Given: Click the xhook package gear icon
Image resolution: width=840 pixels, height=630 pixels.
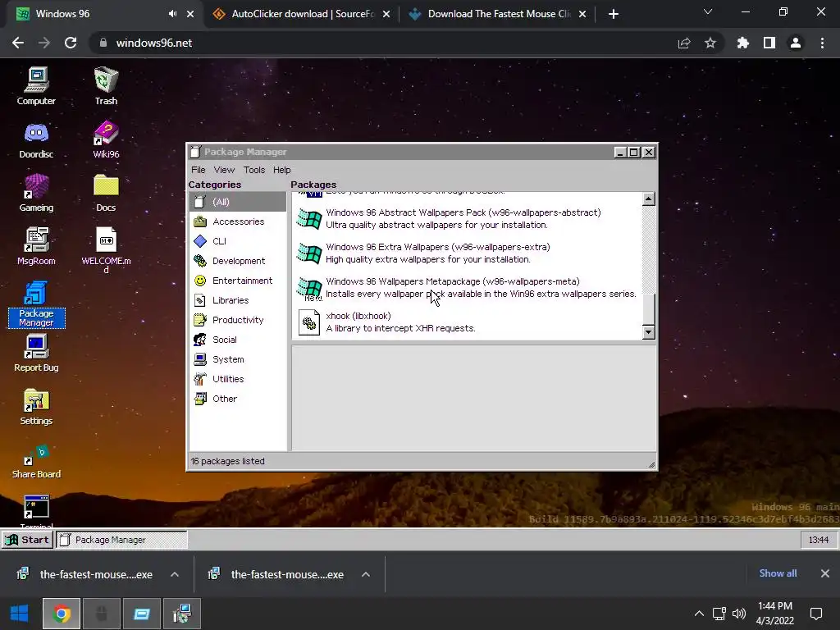Looking at the screenshot, I should pyautogui.click(x=309, y=322).
